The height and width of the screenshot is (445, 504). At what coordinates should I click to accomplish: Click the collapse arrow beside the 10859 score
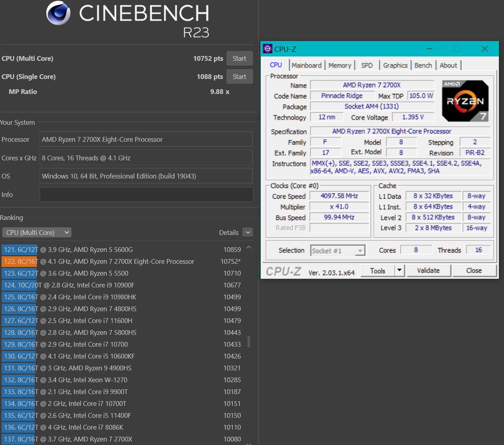pos(249,246)
